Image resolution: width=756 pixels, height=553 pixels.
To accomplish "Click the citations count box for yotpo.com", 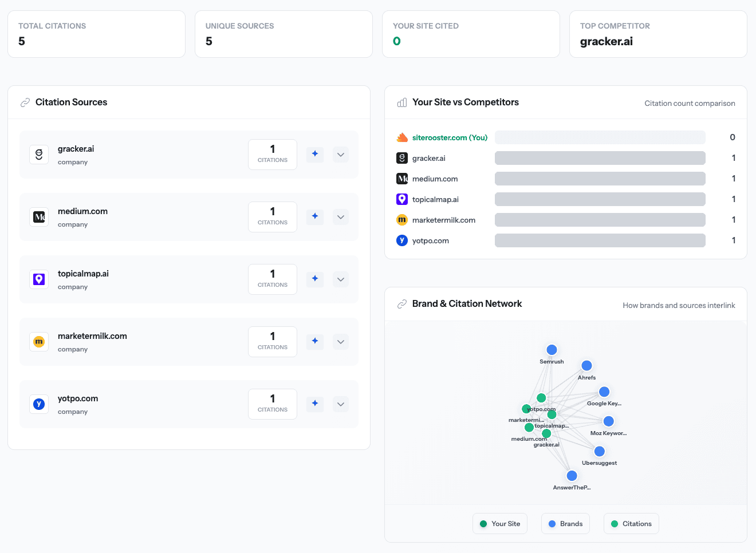I will (x=273, y=404).
